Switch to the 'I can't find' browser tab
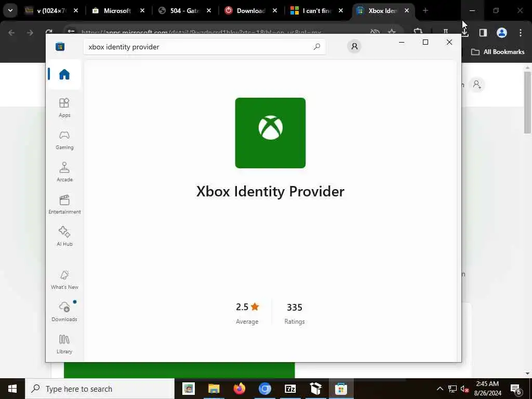 (317, 10)
